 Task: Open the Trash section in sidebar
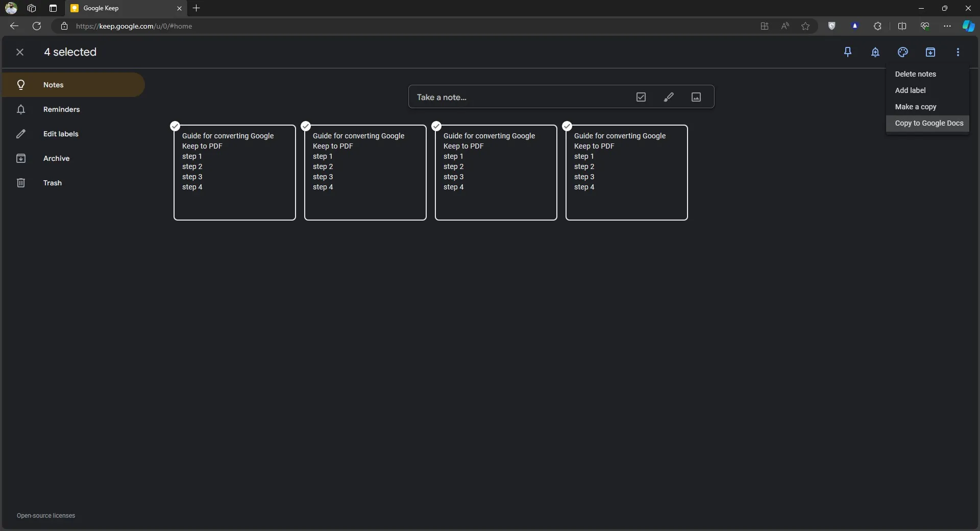point(52,183)
